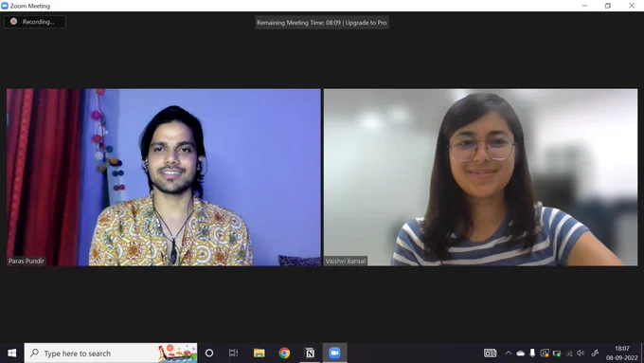Viewport: 644px width, 363px height.
Task: Open File Explorer from the taskbar
Action: click(259, 354)
